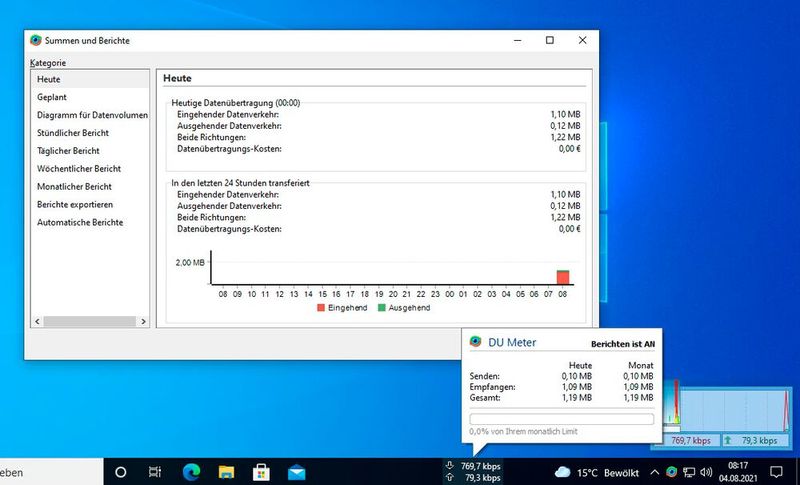The height and width of the screenshot is (485, 800).
Task: Open Microsoft Edge from the taskbar
Action: pos(191,471)
